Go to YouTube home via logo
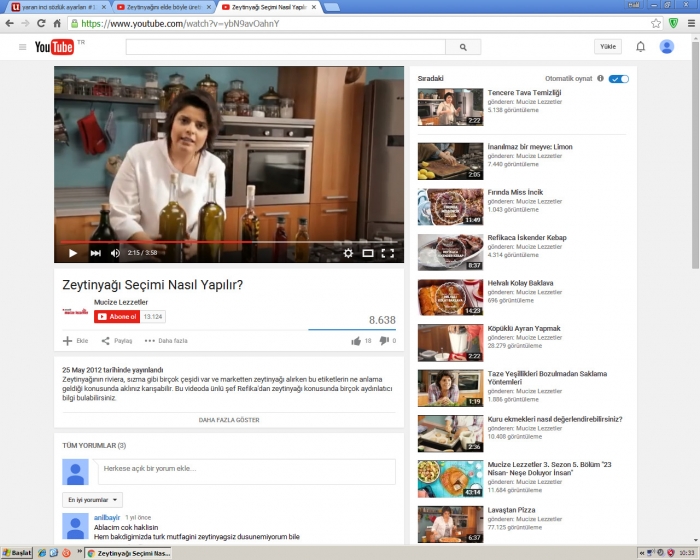 click(54, 47)
